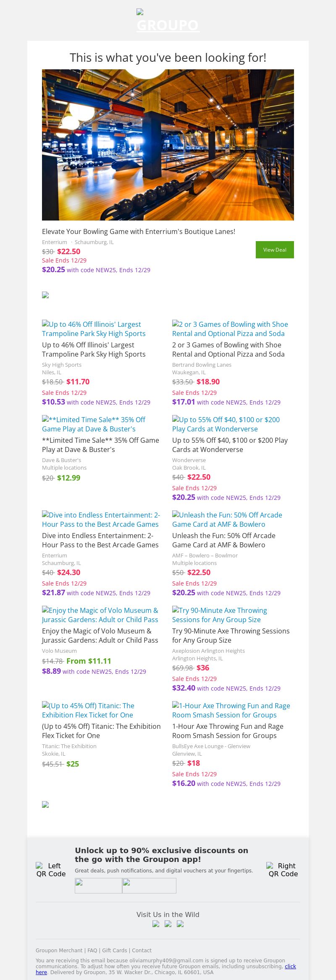This screenshot has height=980, width=336.
Task: Click the Left QR Code image
Action: (x=51, y=870)
